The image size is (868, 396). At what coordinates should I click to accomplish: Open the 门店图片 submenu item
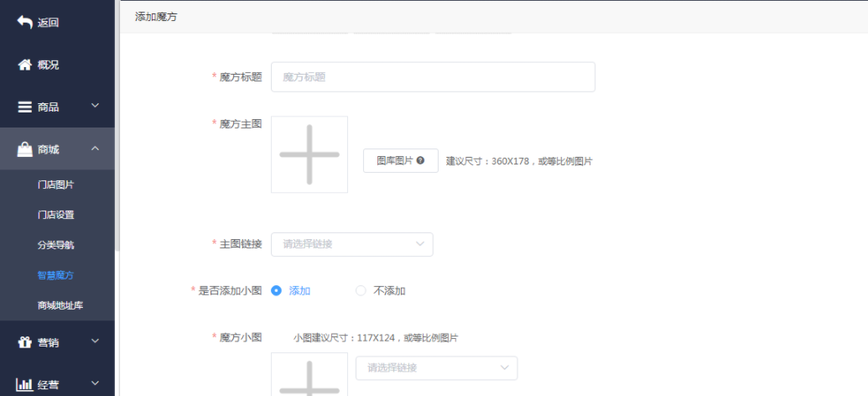[x=56, y=185]
